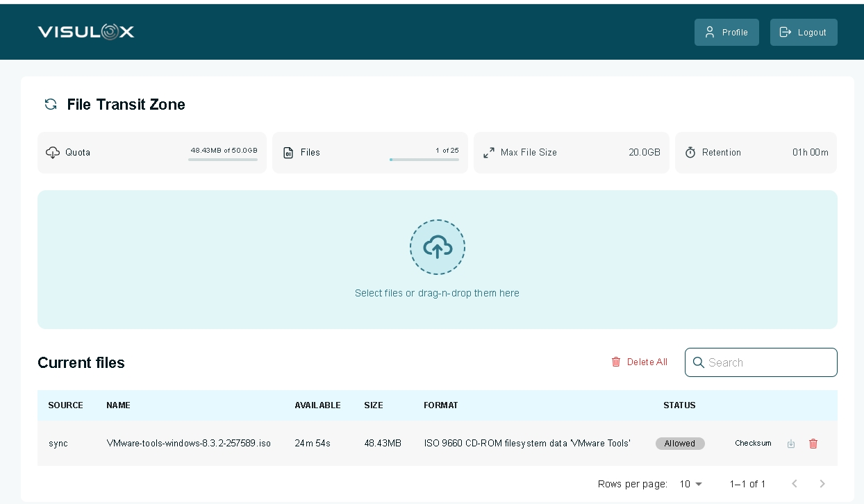The width and height of the screenshot is (864, 504).
Task: Click the Quota usage progress bar
Action: (x=222, y=160)
